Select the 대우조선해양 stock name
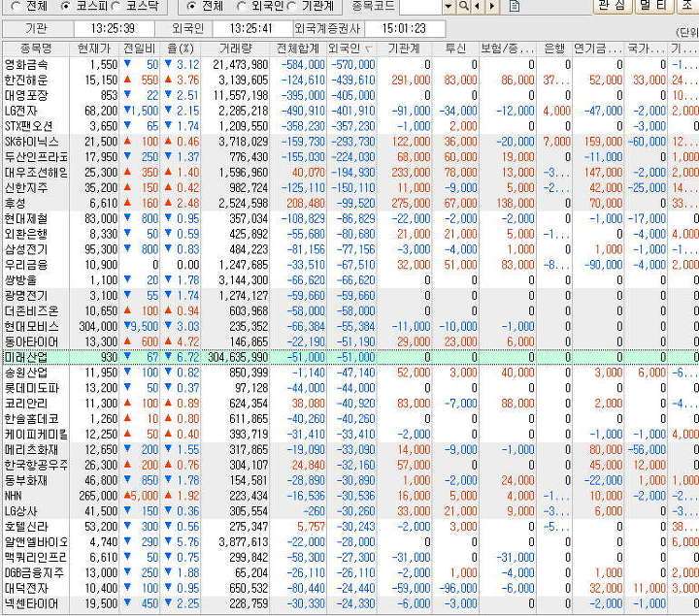 pyautogui.click(x=36, y=173)
